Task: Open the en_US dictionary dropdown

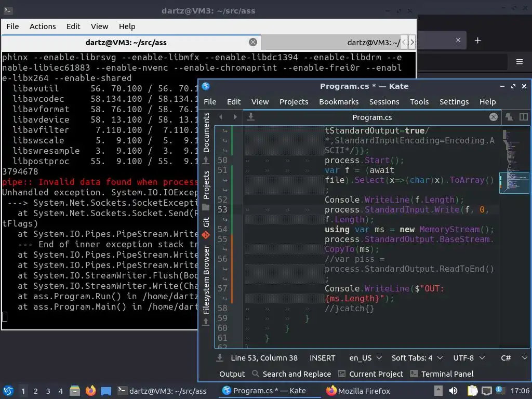Action: tap(365, 358)
